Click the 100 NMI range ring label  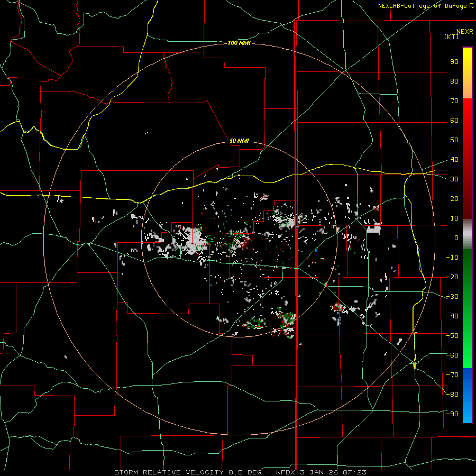239,43
